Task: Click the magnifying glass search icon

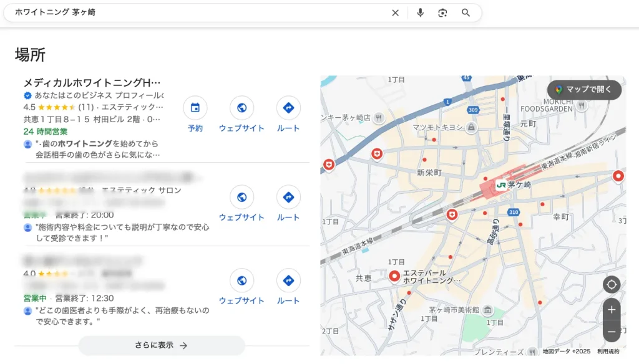Action: click(x=466, y=12)
